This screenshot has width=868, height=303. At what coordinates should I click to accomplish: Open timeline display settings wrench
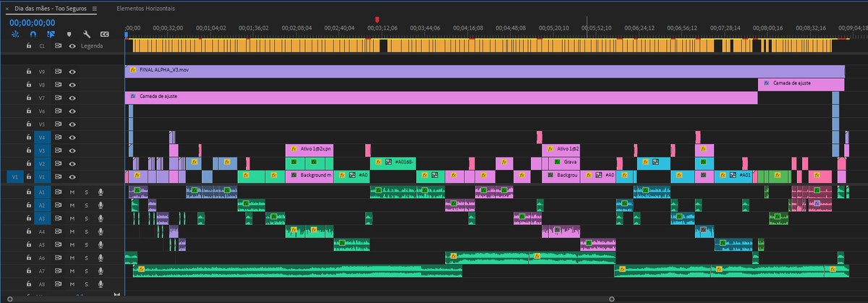pos(87,34)
